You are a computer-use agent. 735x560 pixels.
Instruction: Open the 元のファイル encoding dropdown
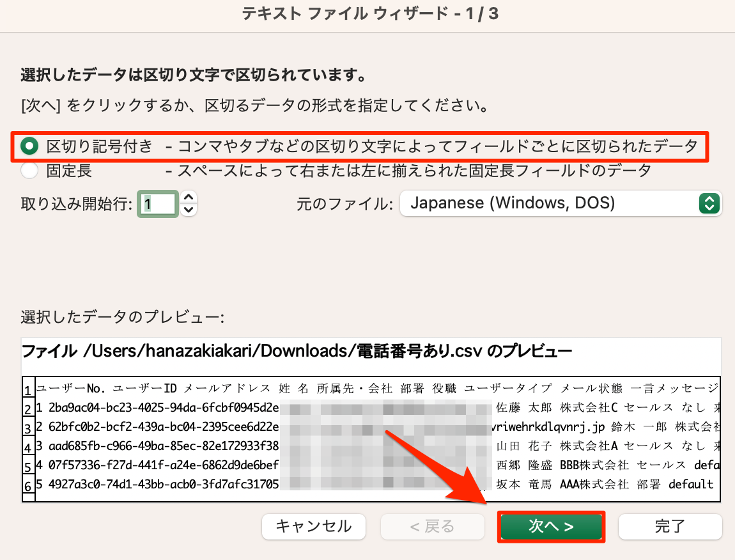561,203
